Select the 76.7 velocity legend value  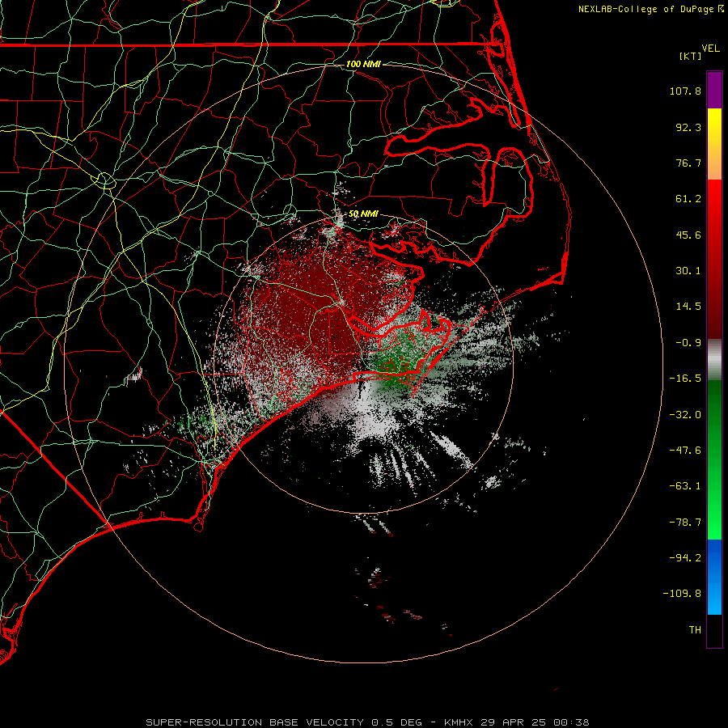tap(688, 163)
